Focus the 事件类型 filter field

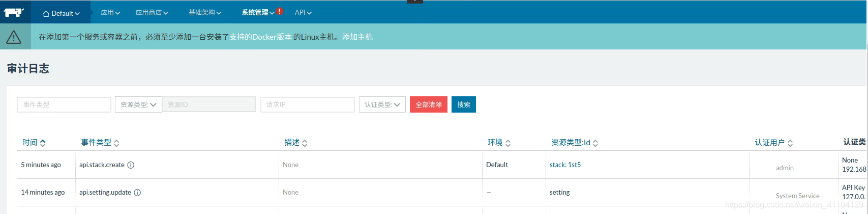tap(64, 104)
